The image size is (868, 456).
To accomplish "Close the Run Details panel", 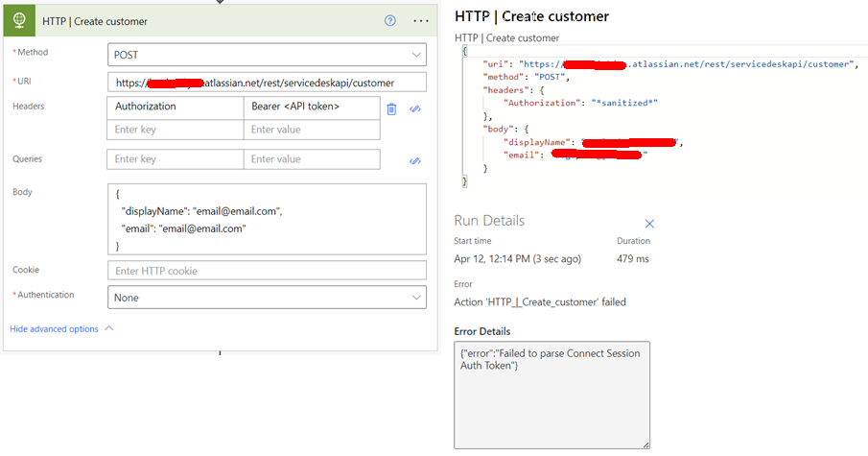I will click(x=650, y=224).
